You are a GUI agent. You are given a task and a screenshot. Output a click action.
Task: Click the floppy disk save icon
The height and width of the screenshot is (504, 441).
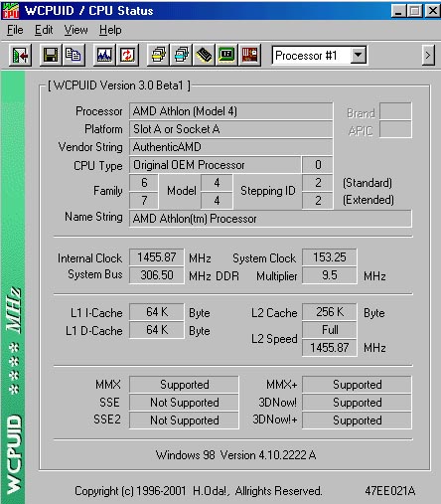51,55
